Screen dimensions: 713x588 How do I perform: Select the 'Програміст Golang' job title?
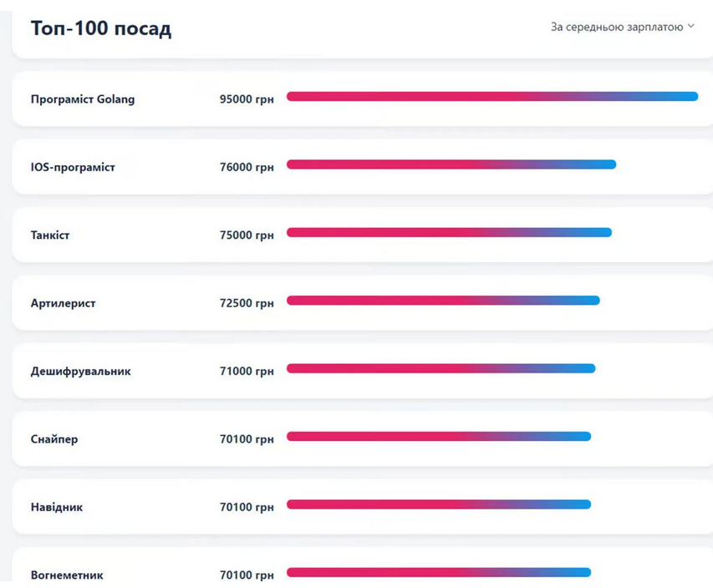pyautogui.click(x=83, y=99)
